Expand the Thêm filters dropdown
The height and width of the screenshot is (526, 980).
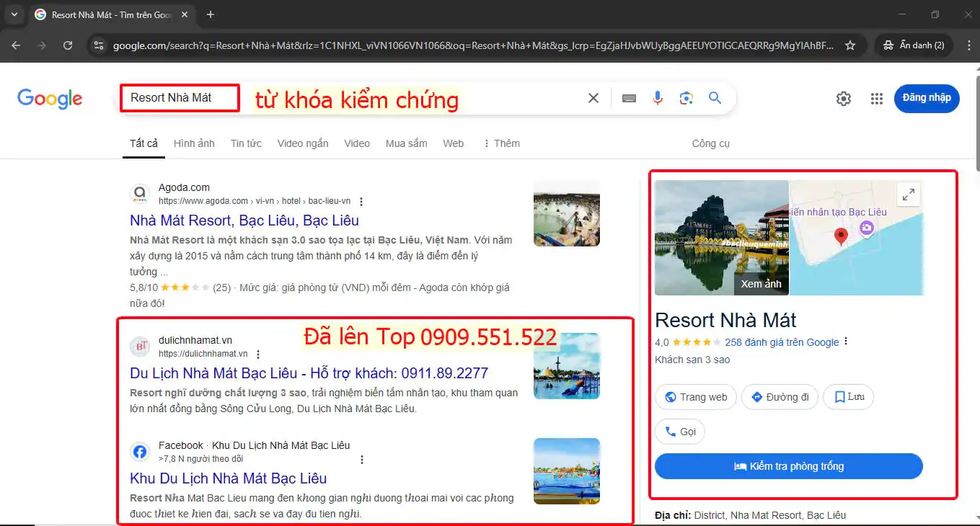501,143
